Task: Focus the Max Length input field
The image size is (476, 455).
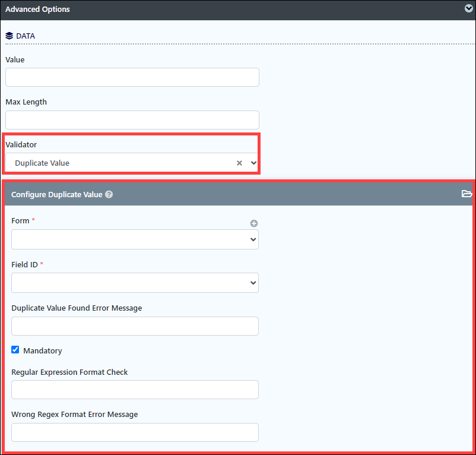Action: 132,120
